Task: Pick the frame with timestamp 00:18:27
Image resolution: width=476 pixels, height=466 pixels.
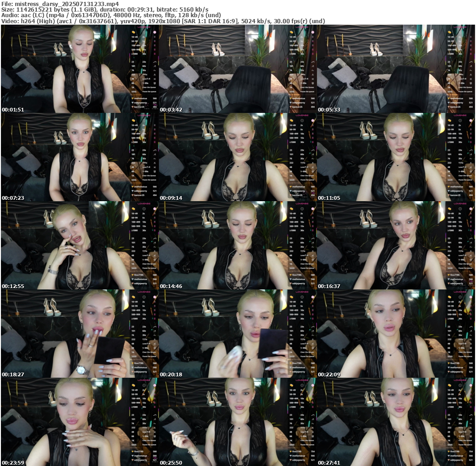Action: point(80,334)
